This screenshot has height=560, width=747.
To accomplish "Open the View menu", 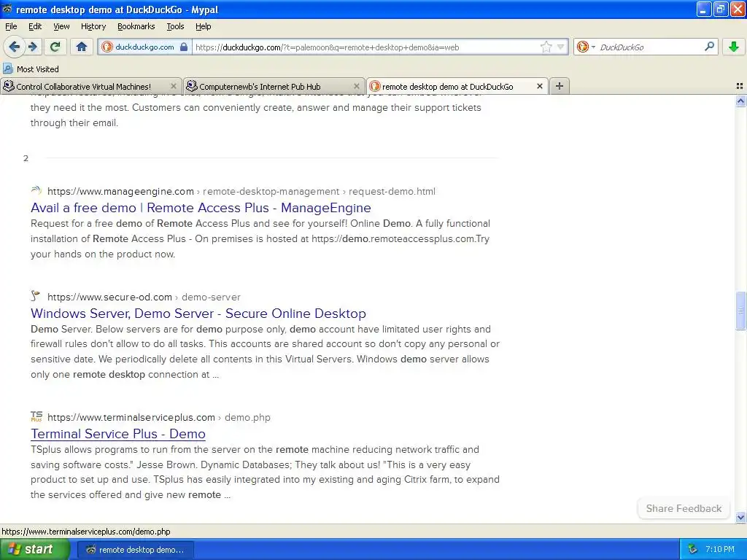I will 61,26.
